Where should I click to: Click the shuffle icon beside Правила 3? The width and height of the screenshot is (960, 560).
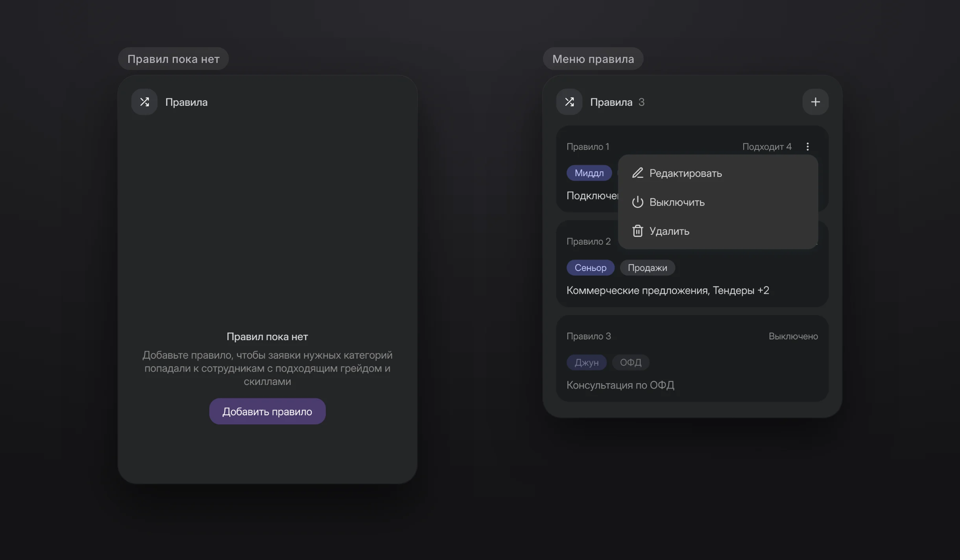569,102
